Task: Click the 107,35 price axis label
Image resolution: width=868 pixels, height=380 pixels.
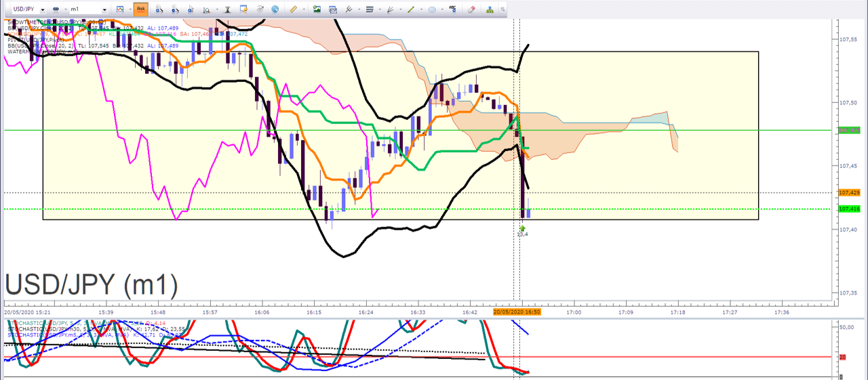Action: (x=849, y=293)
